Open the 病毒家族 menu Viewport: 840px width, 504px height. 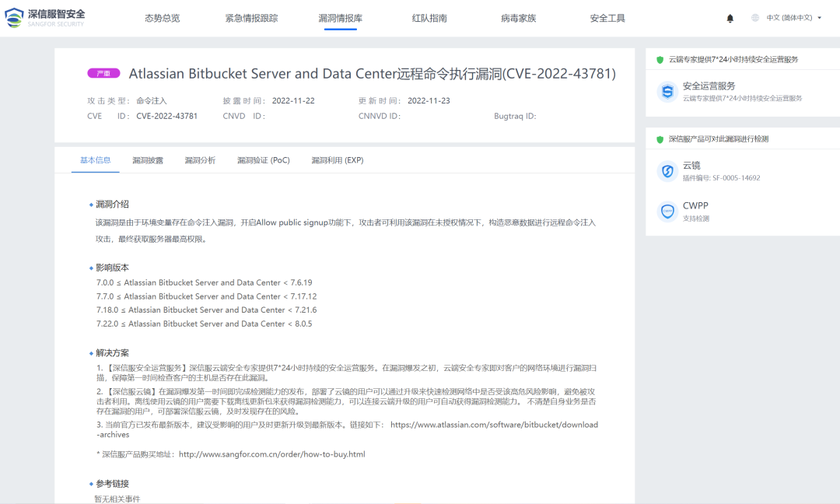pyautogui.click(x=518, y=18)
